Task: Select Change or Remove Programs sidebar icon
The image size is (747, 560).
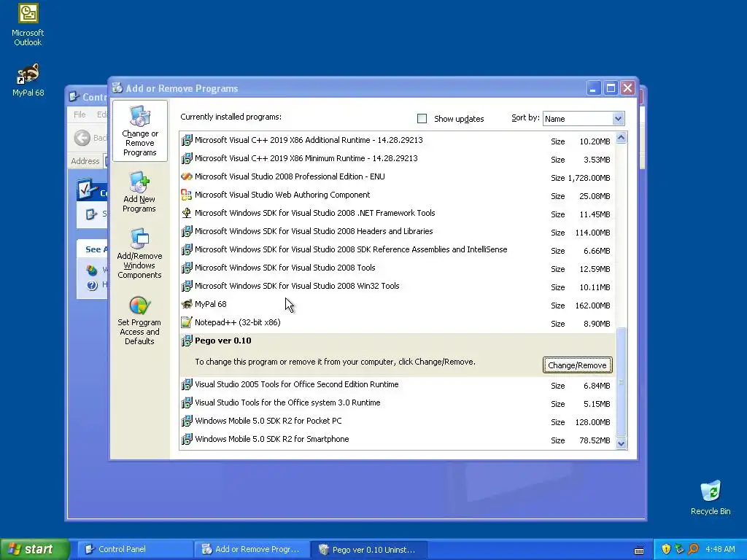Action: click(139, 131)
